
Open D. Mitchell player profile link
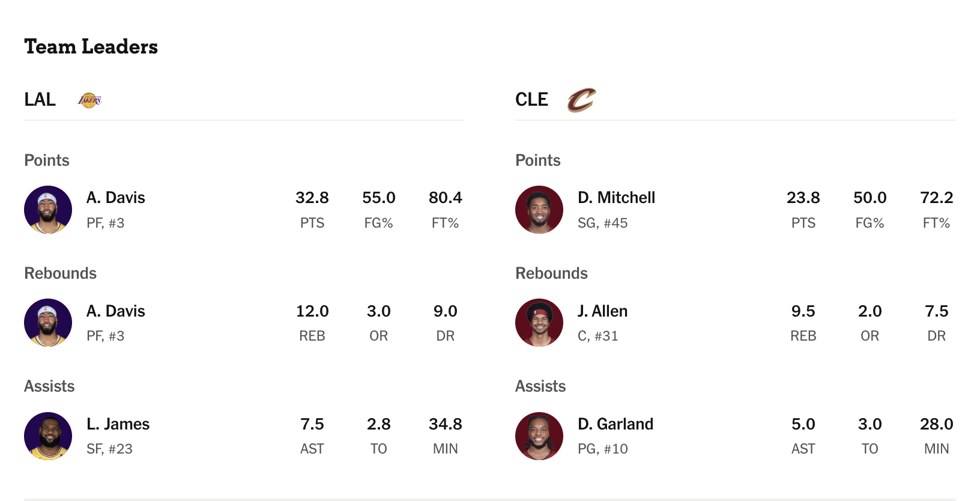coord(616,198)
